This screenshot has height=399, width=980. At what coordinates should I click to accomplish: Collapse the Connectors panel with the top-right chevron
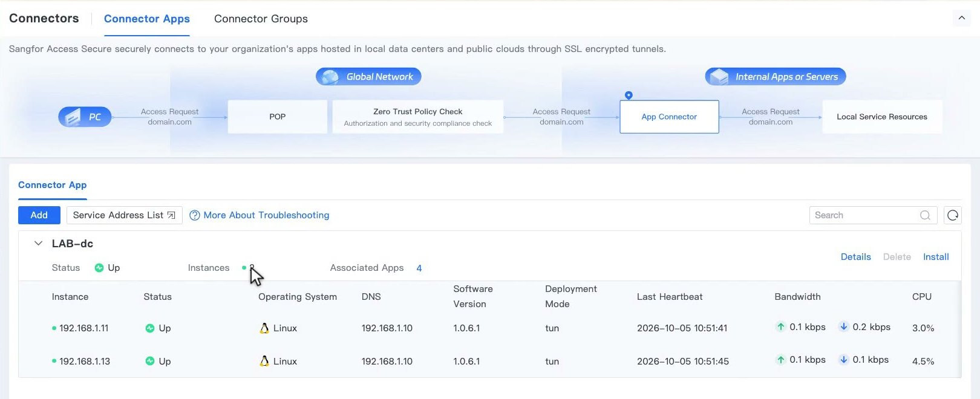[961, 18]
